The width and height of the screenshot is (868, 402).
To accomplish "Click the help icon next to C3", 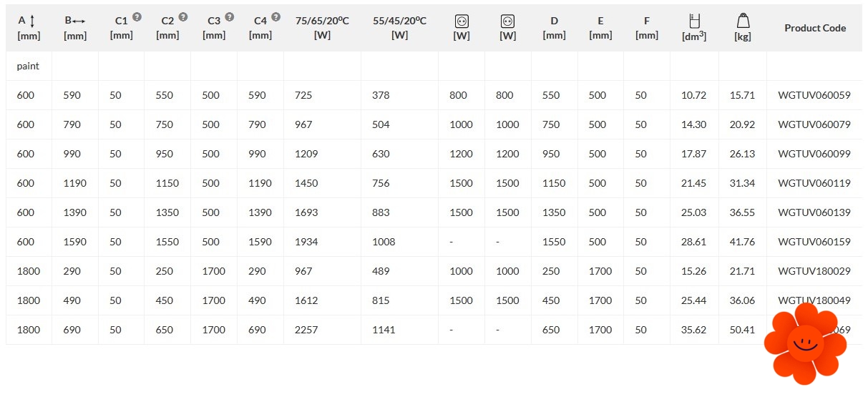I will point(229,16).
